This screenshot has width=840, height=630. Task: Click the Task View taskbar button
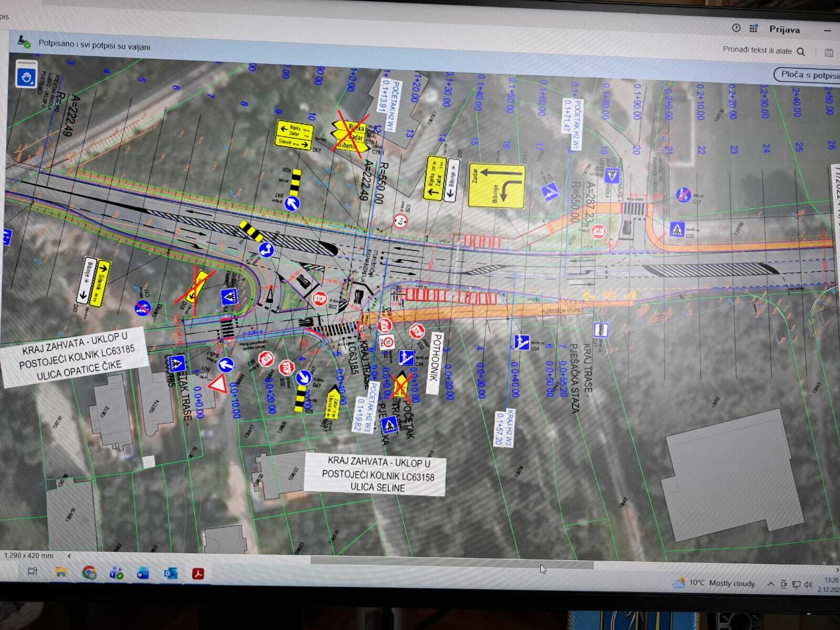coord(33,571)
